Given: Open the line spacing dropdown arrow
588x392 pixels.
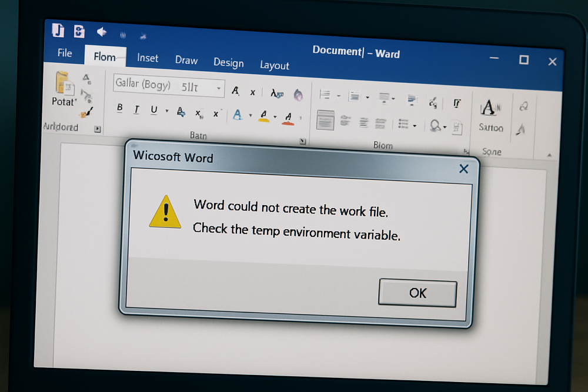Looking at the screenshot, I should tap(415, 126).
